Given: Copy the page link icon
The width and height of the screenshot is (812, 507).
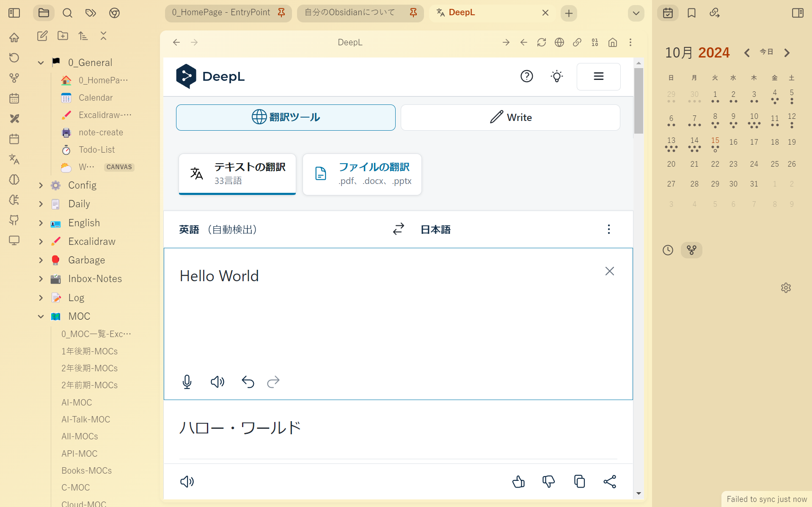Looking at the screenshot, I should [577, 42].
